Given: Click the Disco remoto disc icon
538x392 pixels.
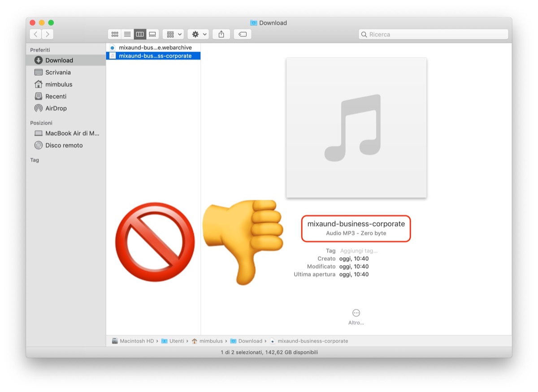Looking at the screenshot, I should pos(39,145).
